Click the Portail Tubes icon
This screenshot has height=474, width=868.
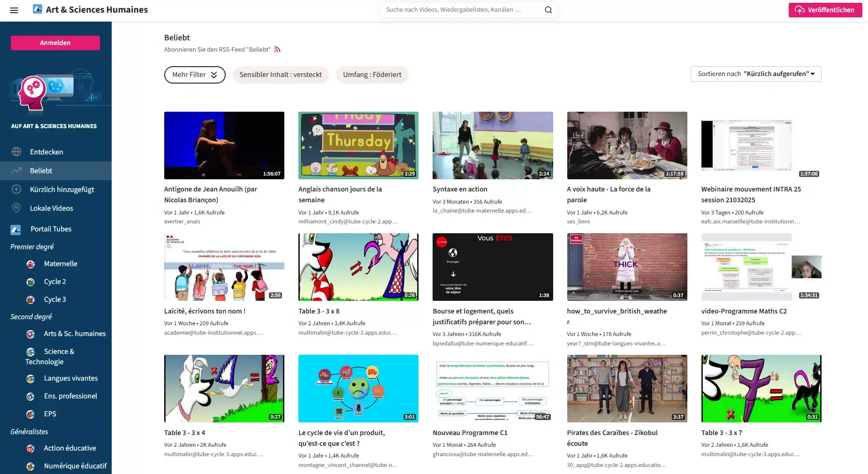click(x=15, y=229)
